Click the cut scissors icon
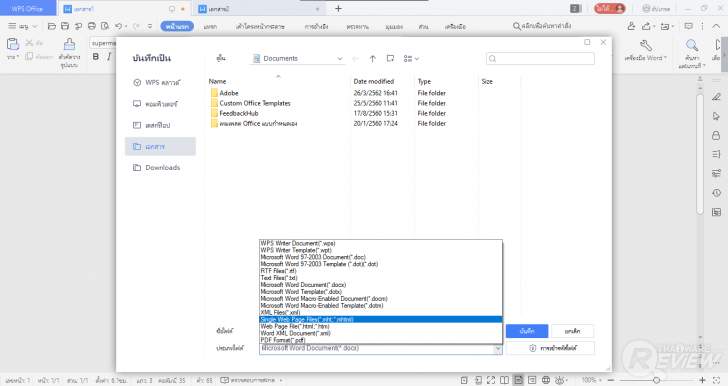 [29, 43]
